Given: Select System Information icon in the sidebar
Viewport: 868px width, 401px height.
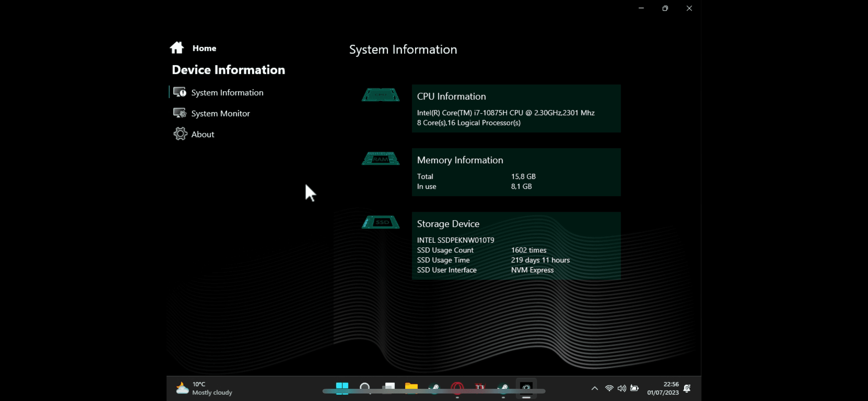Looking at the screenshot, I should (x=180, y=92).
